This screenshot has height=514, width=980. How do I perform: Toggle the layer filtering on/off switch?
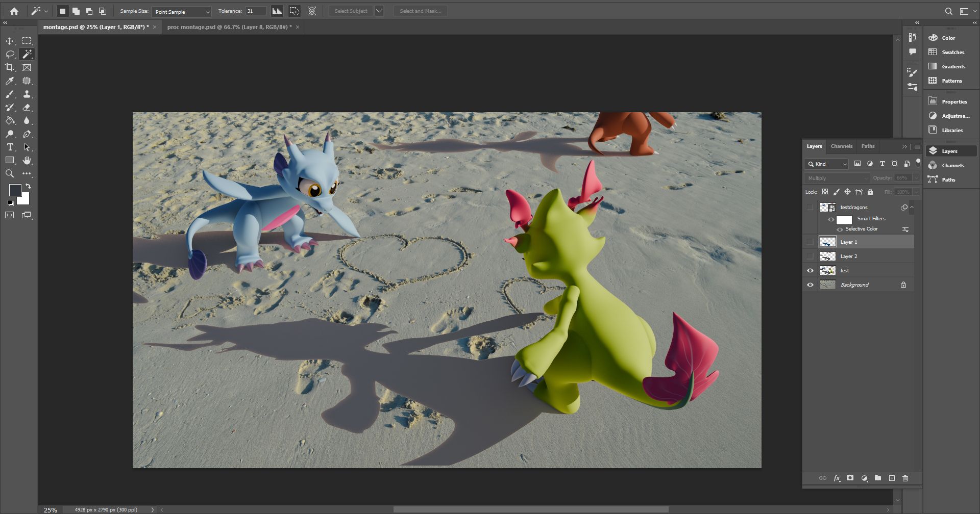(918, 163)
